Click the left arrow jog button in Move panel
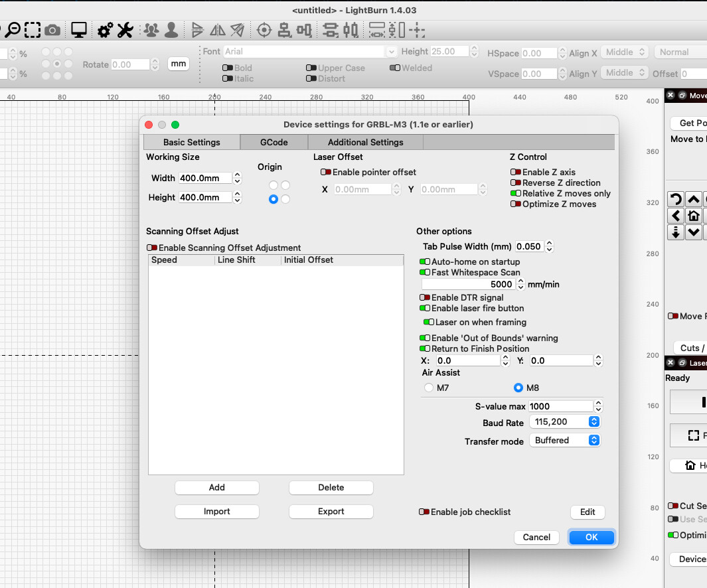The image size is (707, 588). (x=675, y=216)
